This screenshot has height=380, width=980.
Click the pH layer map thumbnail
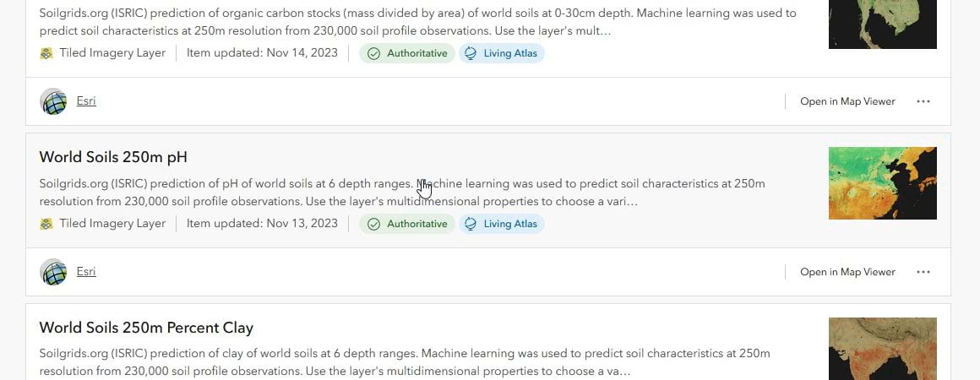tap(882, 183)
